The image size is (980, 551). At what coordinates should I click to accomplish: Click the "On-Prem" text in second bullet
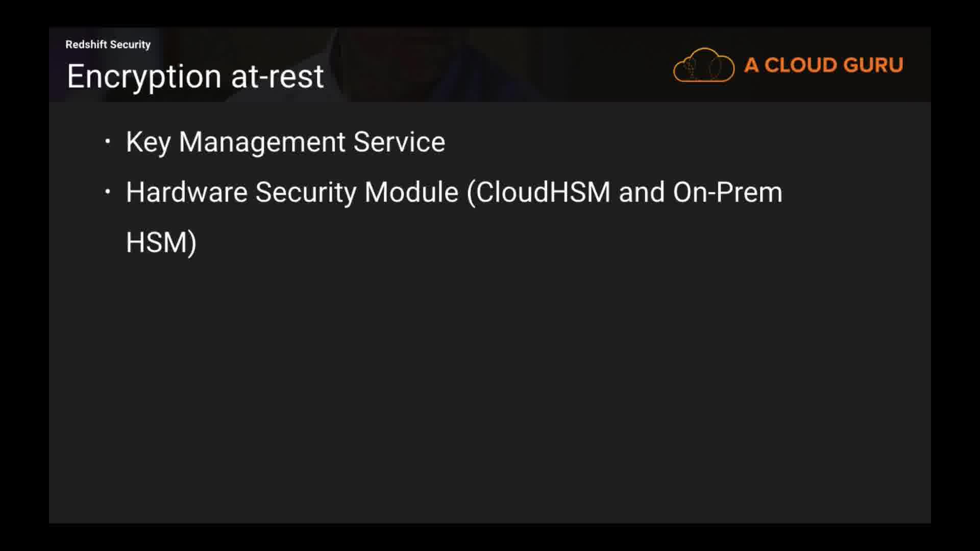(x=727, y=192)
